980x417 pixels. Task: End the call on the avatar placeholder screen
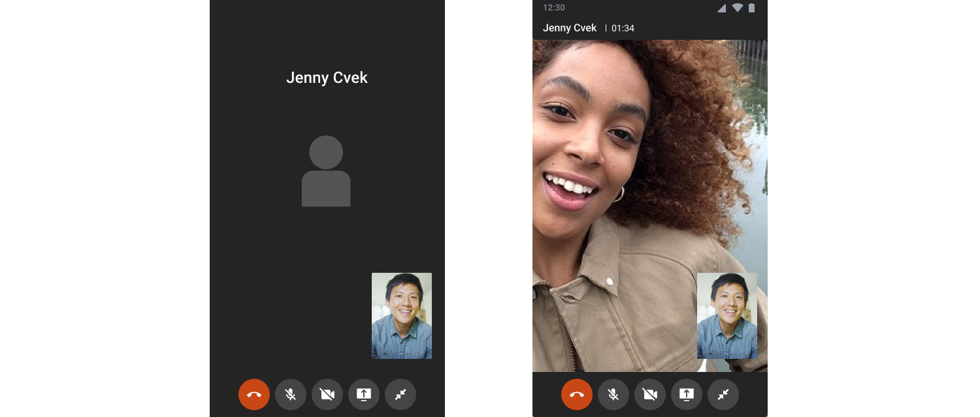click(x=254, y=395)
